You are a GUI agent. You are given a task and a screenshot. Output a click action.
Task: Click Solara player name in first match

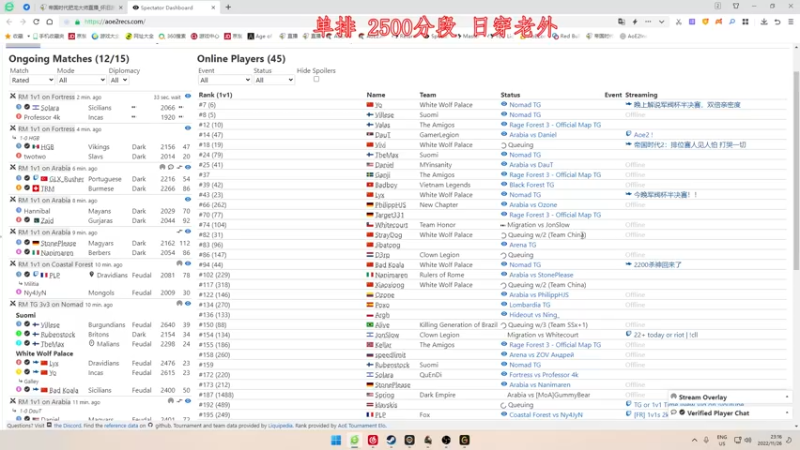coord(49,108)
